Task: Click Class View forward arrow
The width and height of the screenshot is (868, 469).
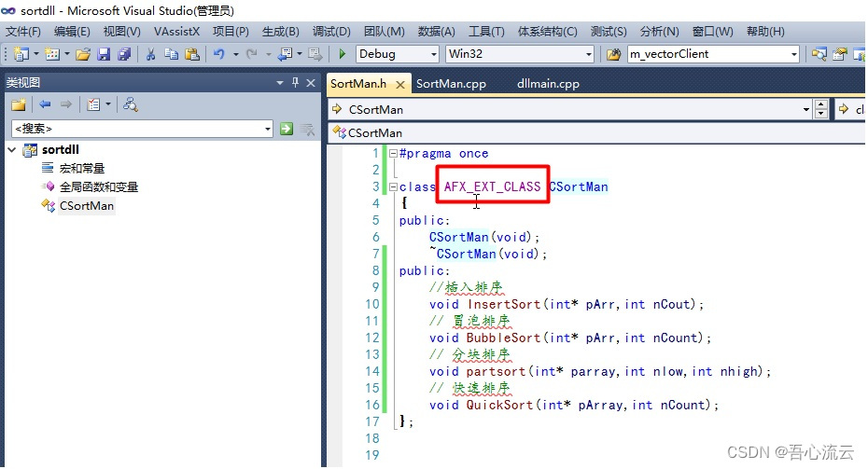Action: [66, 104]
